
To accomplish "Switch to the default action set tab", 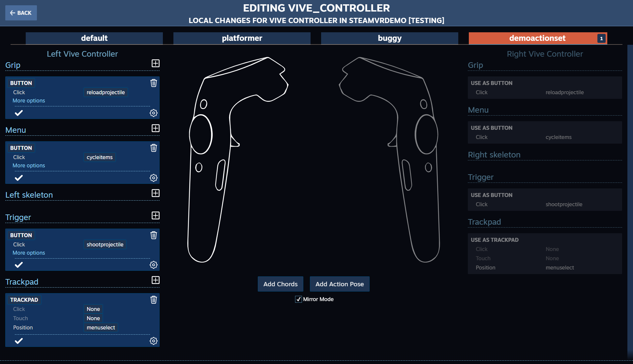I will 94,38.
